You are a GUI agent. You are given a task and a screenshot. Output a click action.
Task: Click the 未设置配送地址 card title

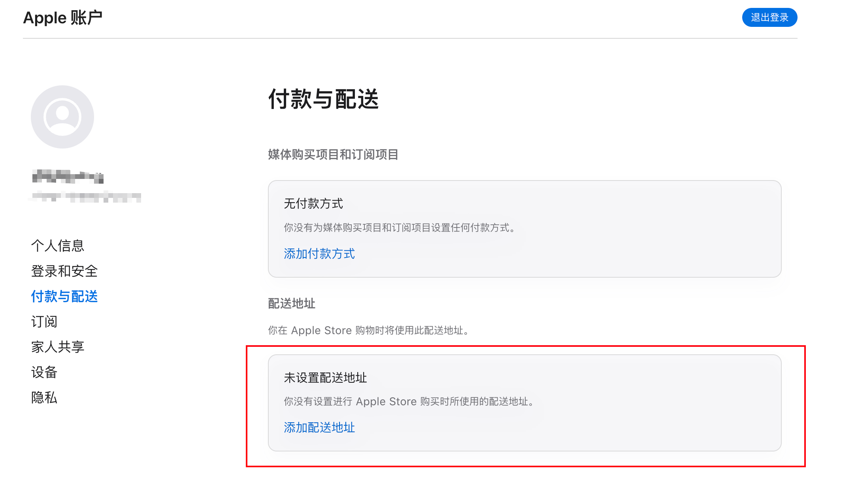[325, 378]
